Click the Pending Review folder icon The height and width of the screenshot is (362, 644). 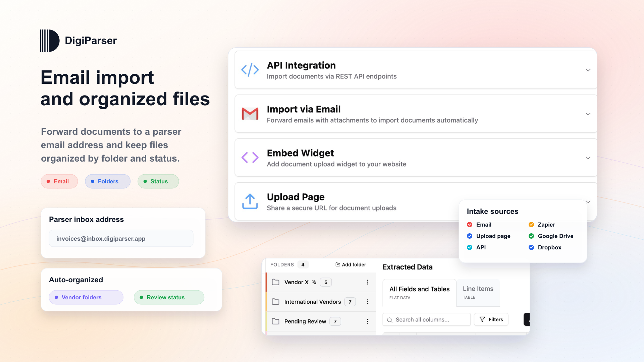pyautogui.click(x=275, y=321)
